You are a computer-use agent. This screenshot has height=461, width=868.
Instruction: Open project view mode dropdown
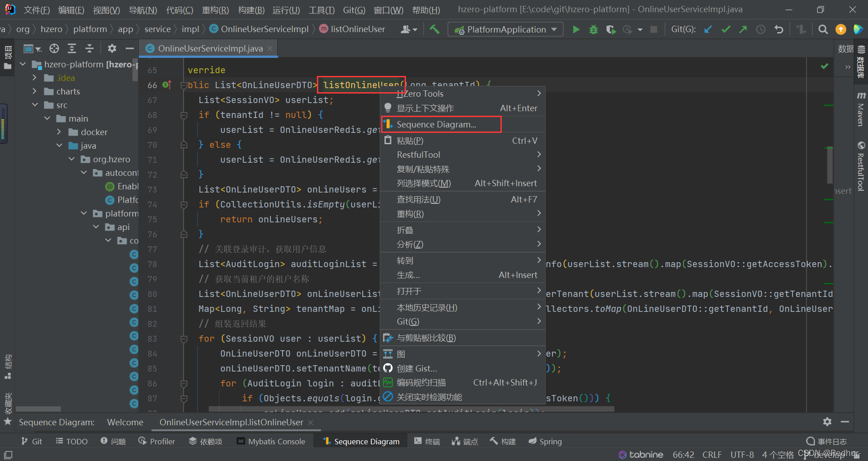(33, 48)
